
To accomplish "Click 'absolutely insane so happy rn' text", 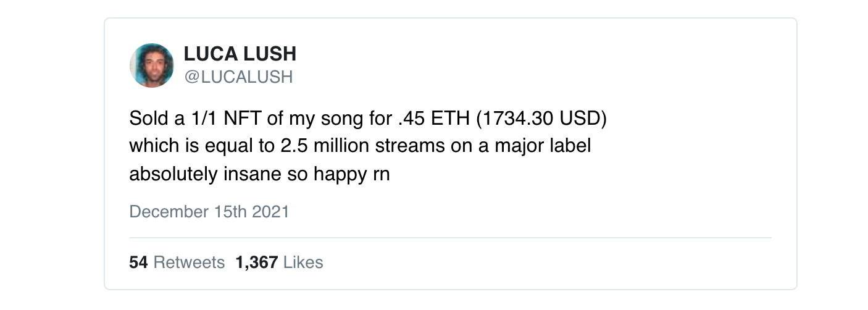I will 259,175.
